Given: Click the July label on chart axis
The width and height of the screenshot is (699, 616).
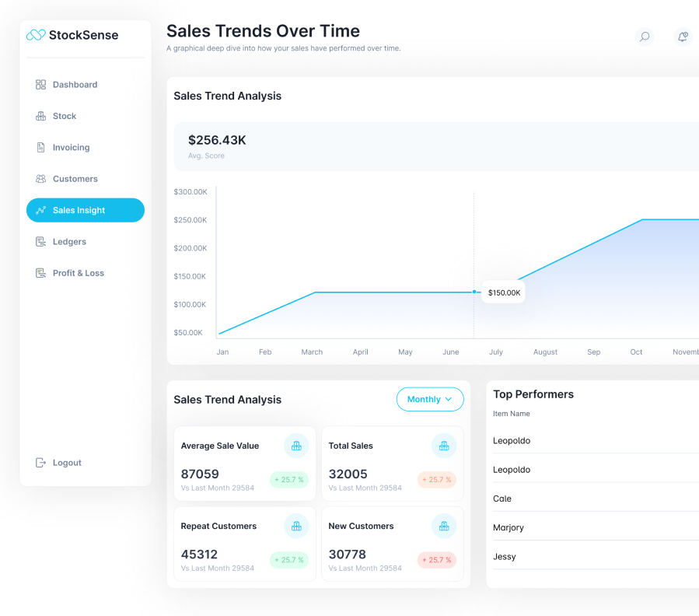Looking at the screenshot, I should click(x=496, y=352).
